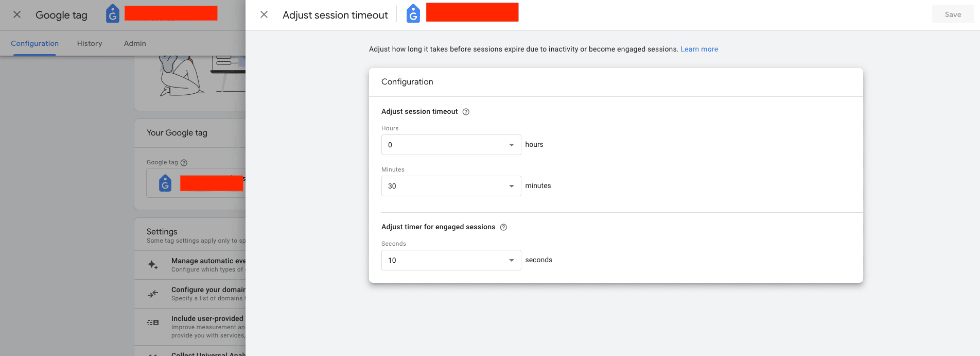Follow the Learn more link

(699, 49)
